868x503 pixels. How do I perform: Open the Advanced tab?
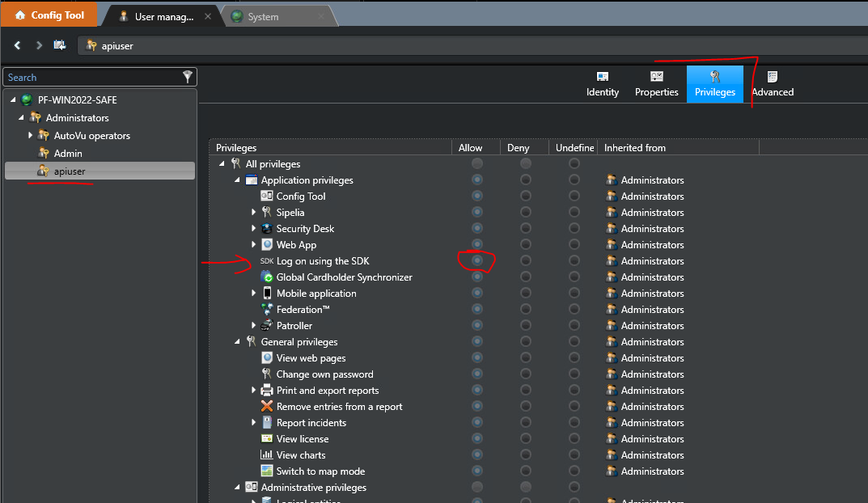coord(773,84)
